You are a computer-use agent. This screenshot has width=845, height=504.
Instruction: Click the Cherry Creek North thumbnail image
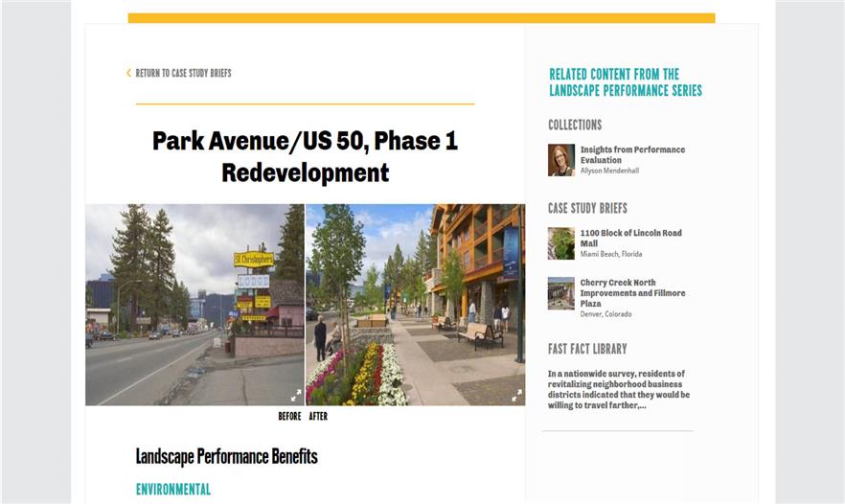click(x=561, y=293)
